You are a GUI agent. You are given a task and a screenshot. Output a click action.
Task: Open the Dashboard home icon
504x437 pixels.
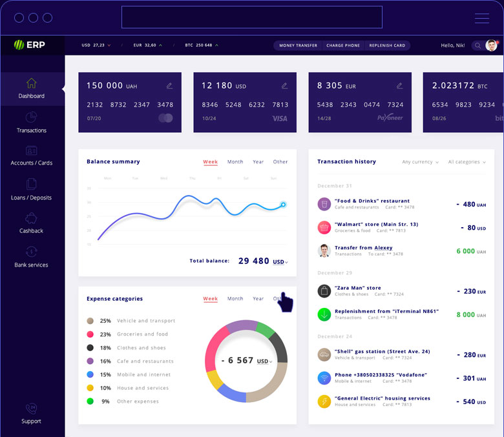(x=31, y=83)
